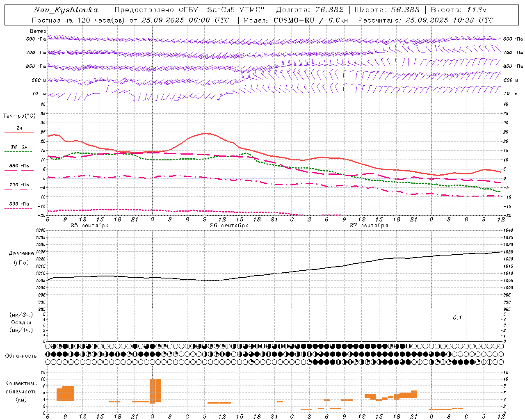This screenshot has height=420, width=525.
Task: Click the Давление pressure panel label
Action: 21,253
